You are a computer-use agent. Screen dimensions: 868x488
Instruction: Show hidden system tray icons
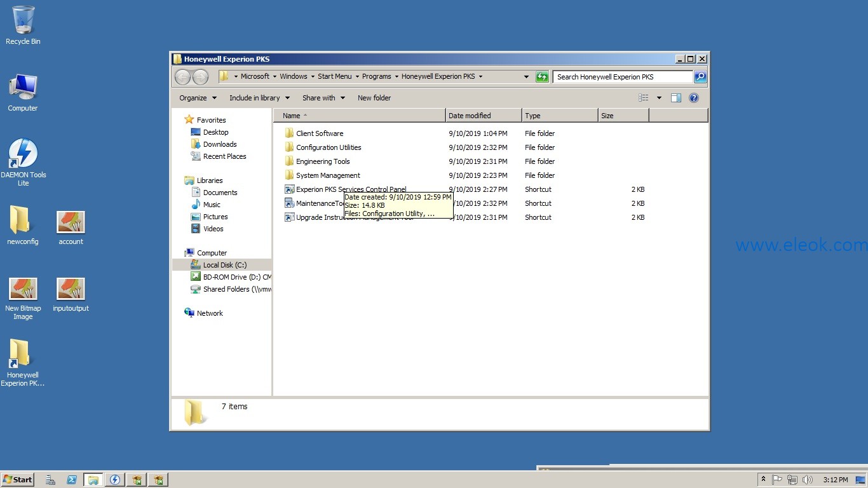tap(763, 480)
